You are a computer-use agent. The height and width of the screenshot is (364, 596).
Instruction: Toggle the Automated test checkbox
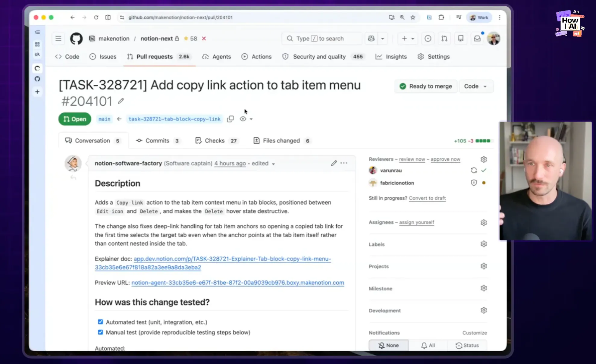[100, 322]
